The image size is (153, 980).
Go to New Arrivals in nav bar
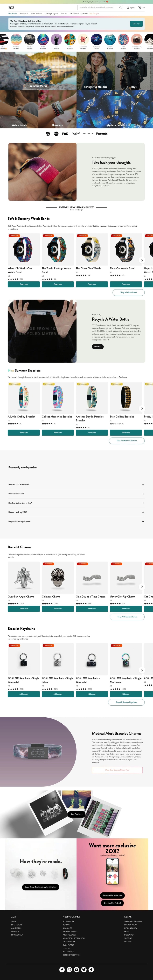pos(12,14)
